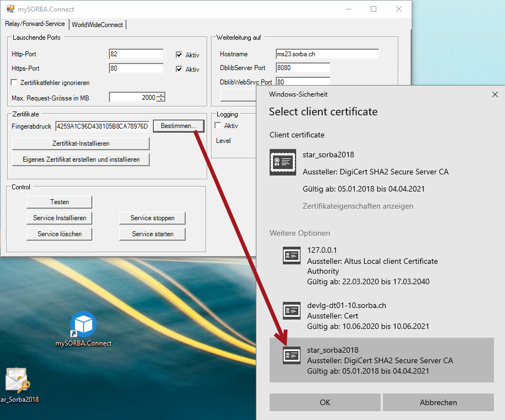Increase Max. Request-Grösse spinner value
Screen dimensions: 505x420
[x=161, y=94]
